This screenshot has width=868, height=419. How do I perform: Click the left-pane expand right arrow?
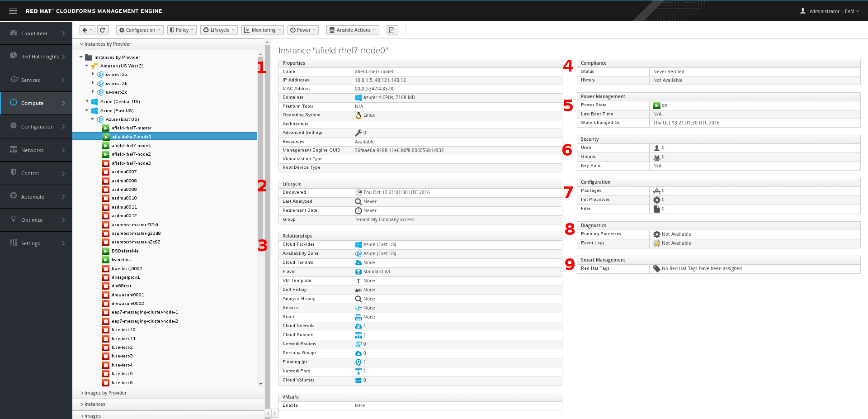(x=274, y=414)
